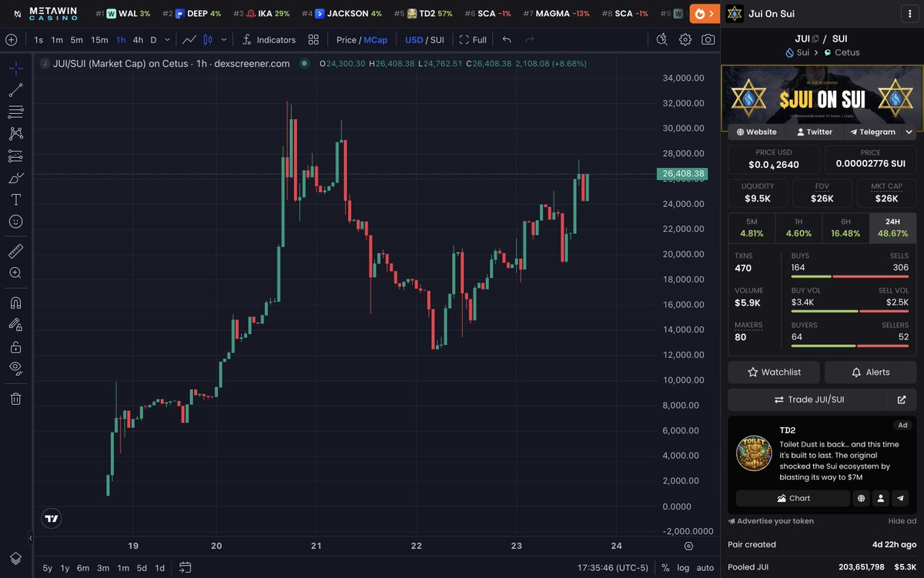Toggle magnet snap mode
The image size is (924, 578).
coord(15,302)
